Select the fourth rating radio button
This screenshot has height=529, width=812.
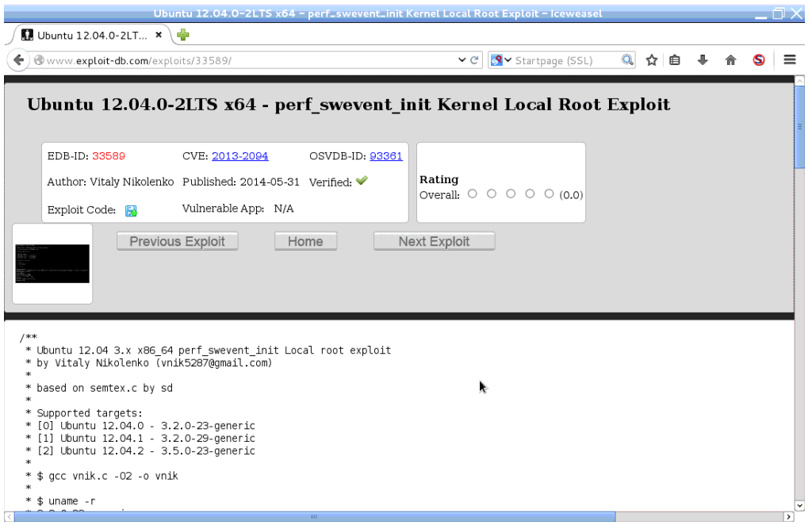point(530,194)
